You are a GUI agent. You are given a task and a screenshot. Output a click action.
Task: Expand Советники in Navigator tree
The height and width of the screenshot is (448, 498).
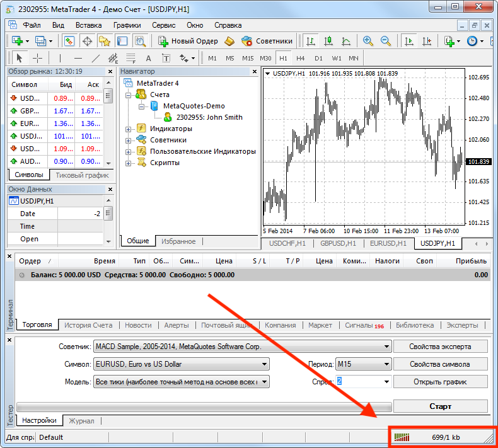[x=129, y=141]
